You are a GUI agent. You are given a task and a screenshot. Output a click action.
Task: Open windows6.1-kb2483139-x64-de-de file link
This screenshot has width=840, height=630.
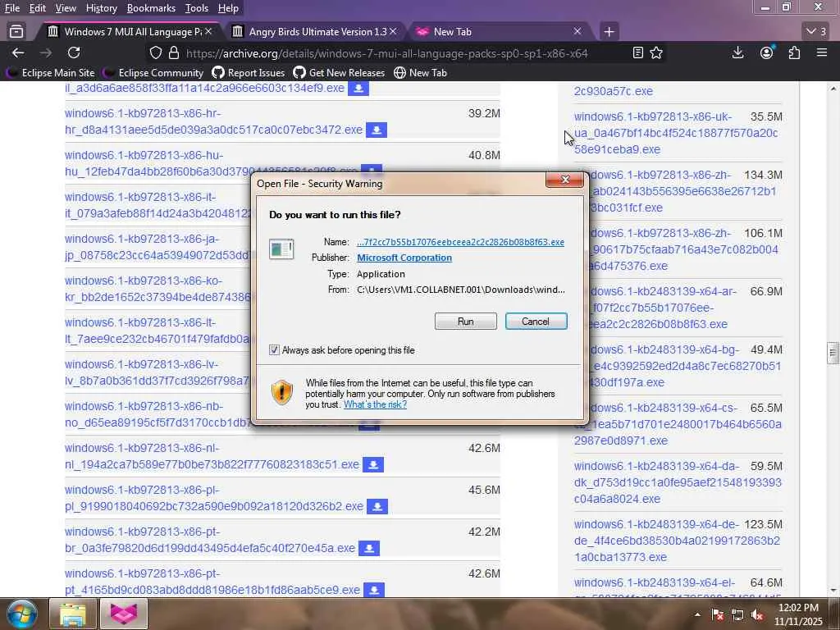(x=677, y=541)
